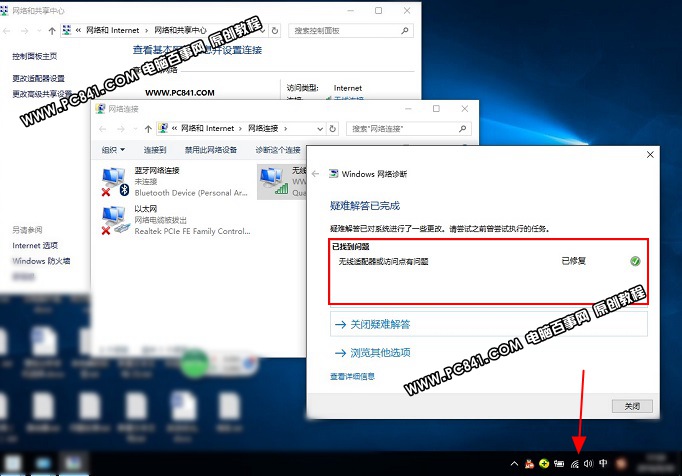Click 网络和共享中心 breadcrumb in address bar
Image resolution: width=682 pixels, height=476 pixels.
181,30
